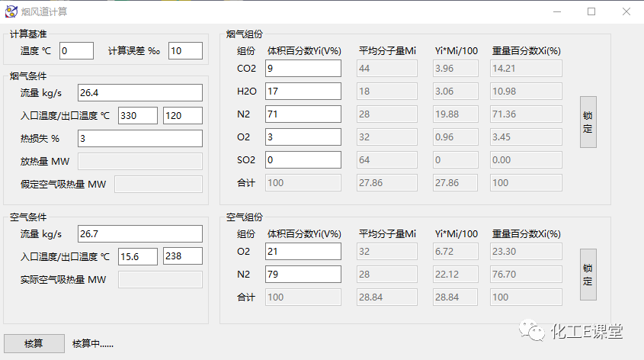
Task: Click the app icon in title bar
Action: pos(11,11)
